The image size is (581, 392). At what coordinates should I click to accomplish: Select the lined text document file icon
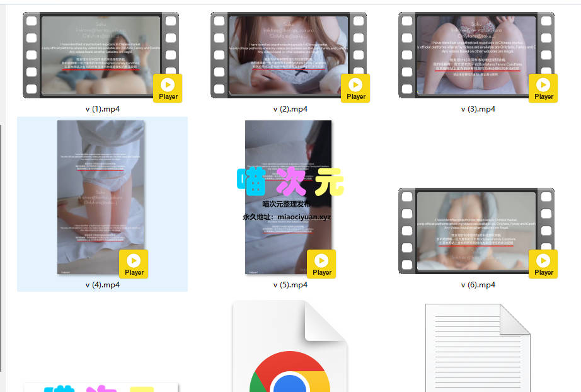478,348
